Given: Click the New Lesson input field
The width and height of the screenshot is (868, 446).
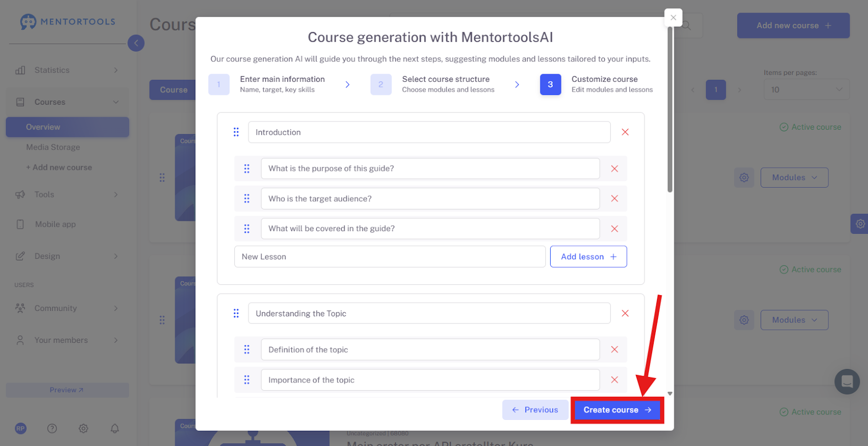Looking at the screenshot, I should (x=390, y=257).
